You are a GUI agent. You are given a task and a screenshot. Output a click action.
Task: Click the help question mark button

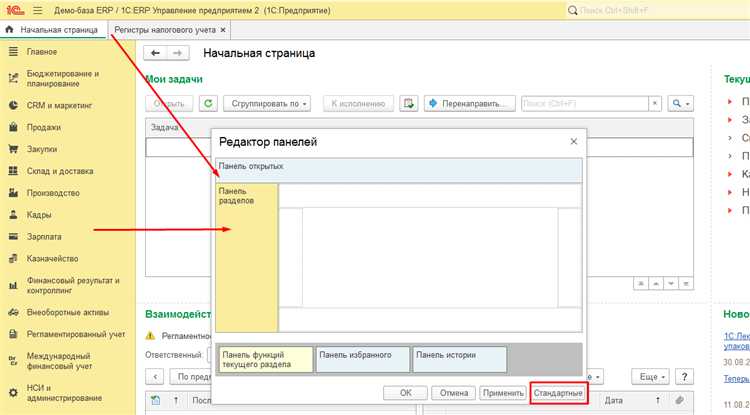(684, 377)
